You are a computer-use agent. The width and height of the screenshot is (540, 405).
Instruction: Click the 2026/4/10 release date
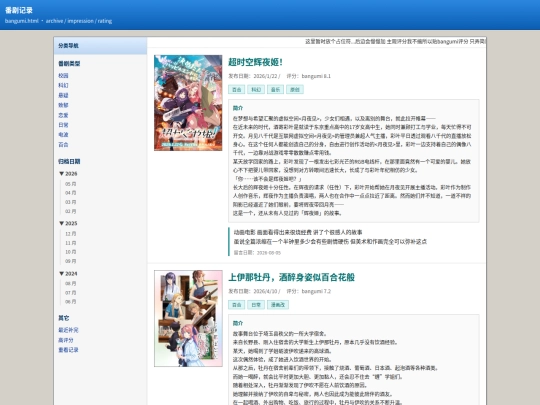265,291
